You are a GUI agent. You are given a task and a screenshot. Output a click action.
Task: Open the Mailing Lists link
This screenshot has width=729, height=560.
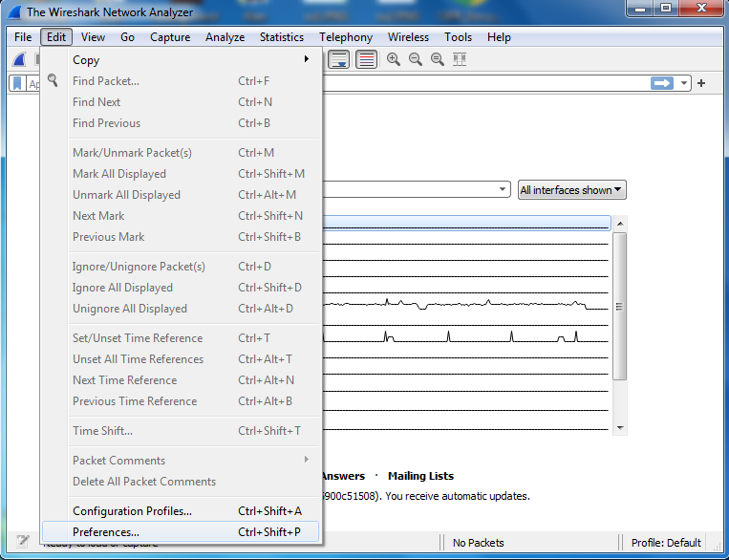[x=420, y=476]
